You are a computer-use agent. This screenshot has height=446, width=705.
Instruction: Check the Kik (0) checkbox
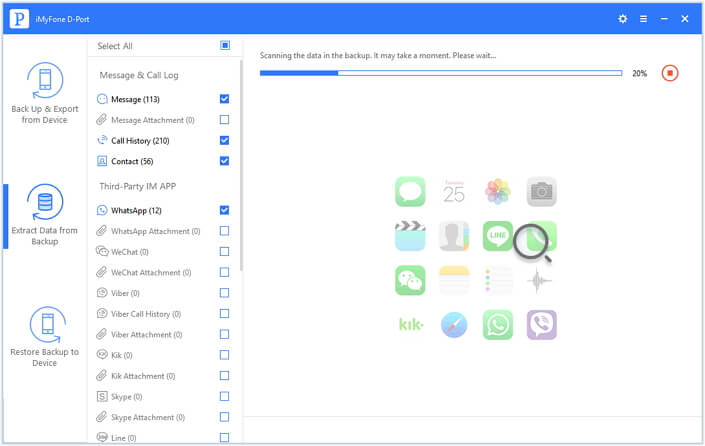224,355
